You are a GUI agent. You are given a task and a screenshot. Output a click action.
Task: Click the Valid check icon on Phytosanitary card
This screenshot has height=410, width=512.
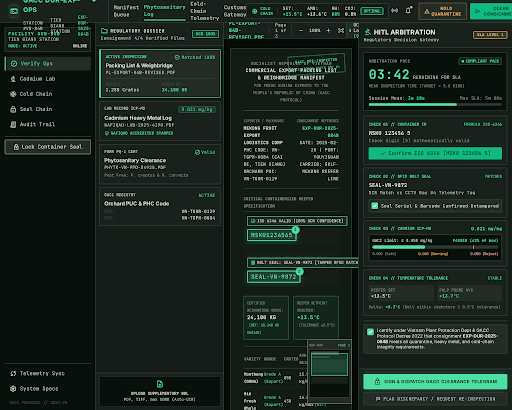[x=197, y=152]
